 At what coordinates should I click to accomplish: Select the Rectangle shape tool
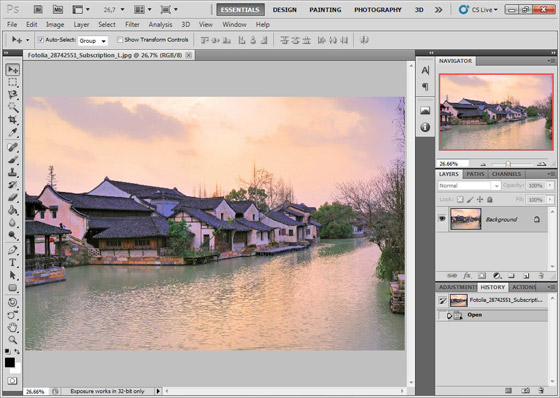[x=12, y=288]
